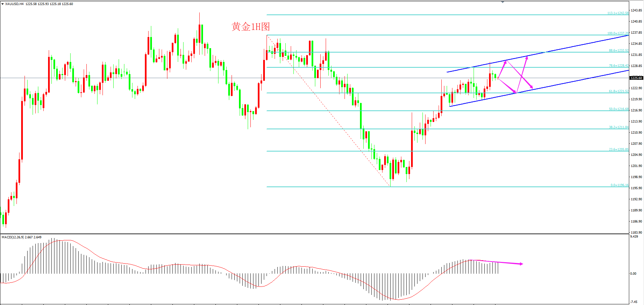Click price scale value 1231.85
The width and height of the screenshot is (644, 305).
coord(636,55)
